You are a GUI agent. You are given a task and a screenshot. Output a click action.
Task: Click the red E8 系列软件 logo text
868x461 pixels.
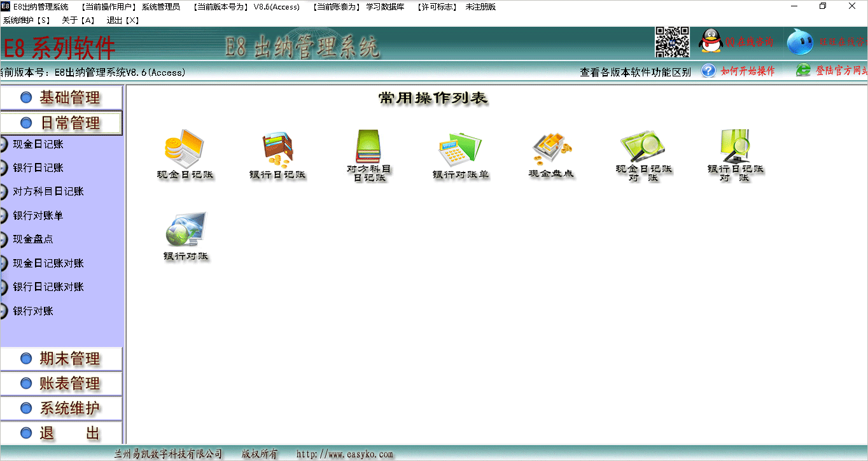coord(59,47)
